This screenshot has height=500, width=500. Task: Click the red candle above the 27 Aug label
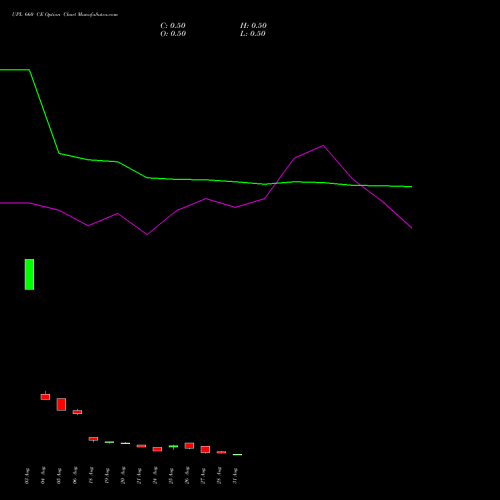tap(205, 449)
